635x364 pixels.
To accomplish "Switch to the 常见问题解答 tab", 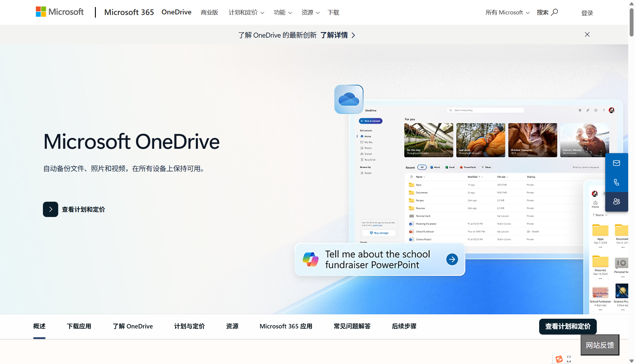I will (x=352, y=326).
